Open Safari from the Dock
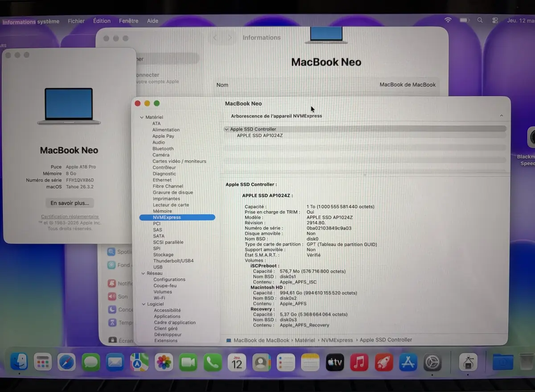This screenshot has width=535, height=392. (66, 362)
